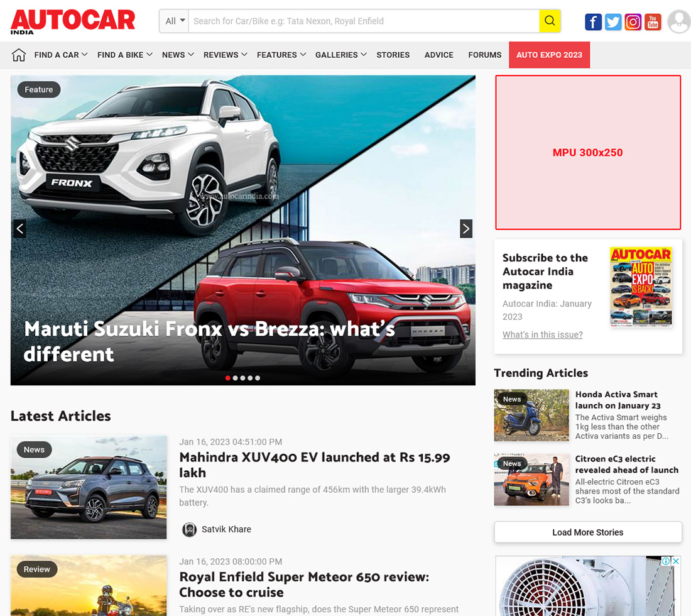
Task: Open the user profile avatar
Action: pos(679,21)
